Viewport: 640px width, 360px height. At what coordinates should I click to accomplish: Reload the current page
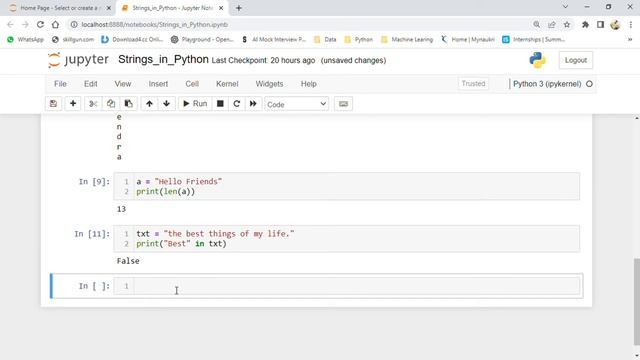click(40, 24)
